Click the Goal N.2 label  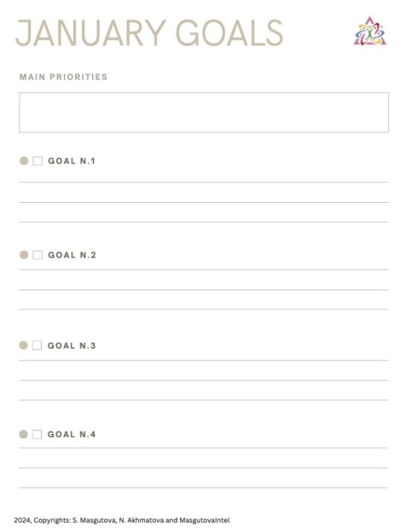[x=72, y=255]
